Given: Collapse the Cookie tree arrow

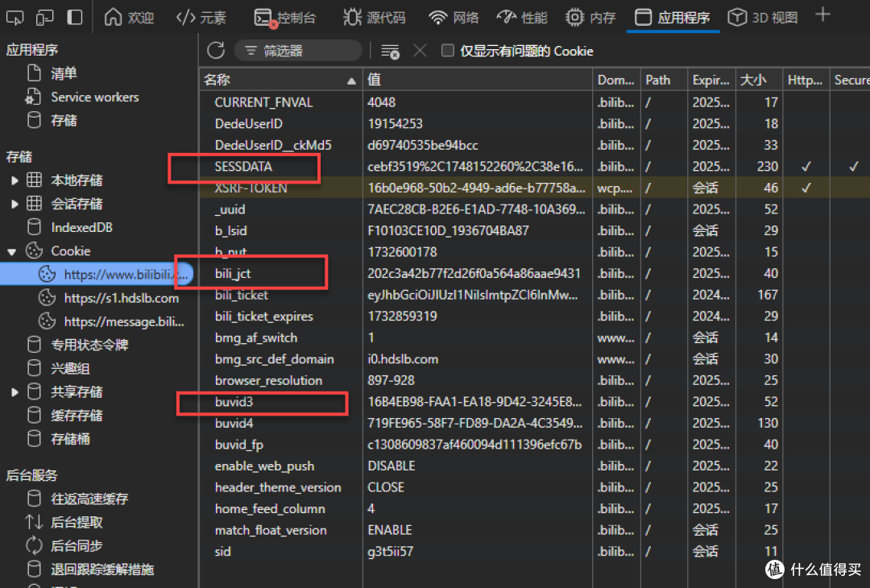Looking at the screenshot, I should click(x=11, y=251).
